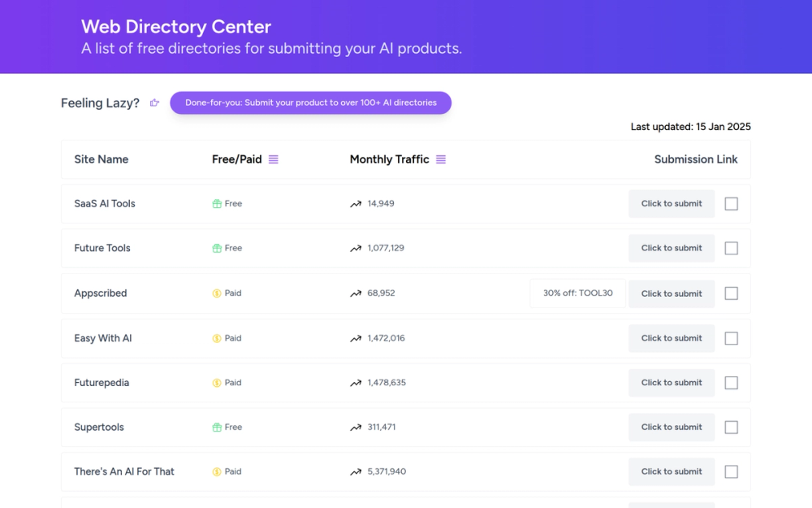Screen dimensions: 812x508
Task: Click to submit for Supertools
Action: point(672,428)
